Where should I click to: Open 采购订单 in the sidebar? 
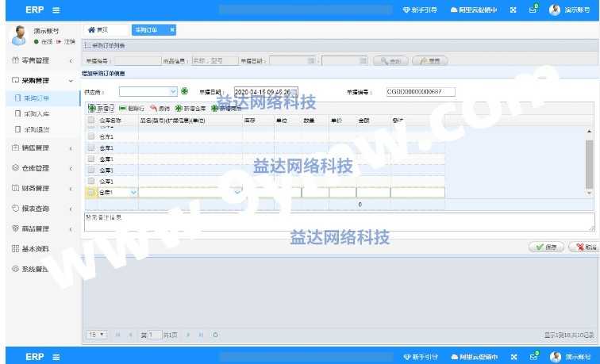[x=37, y=98]
